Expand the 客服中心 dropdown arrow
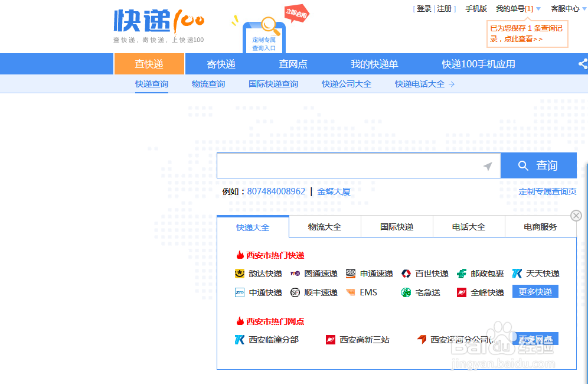The width and height of the screenshot is (588, 384). click(584, 9)
